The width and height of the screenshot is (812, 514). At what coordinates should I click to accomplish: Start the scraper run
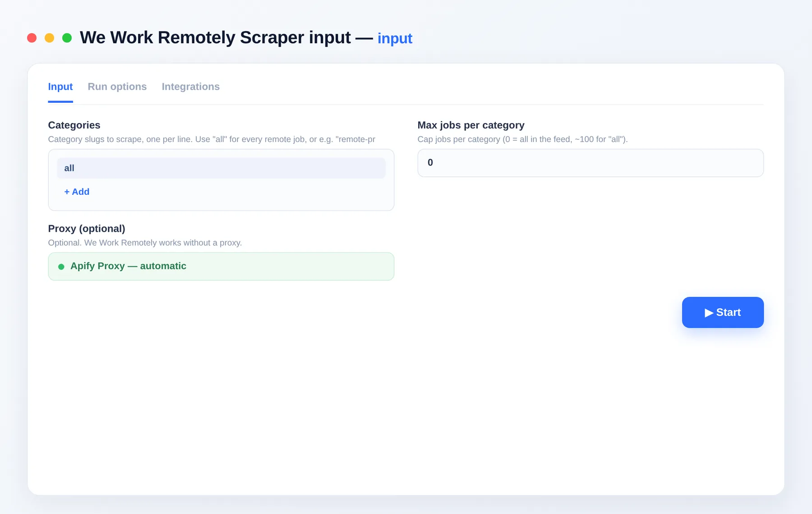click(x=723, y=312)
